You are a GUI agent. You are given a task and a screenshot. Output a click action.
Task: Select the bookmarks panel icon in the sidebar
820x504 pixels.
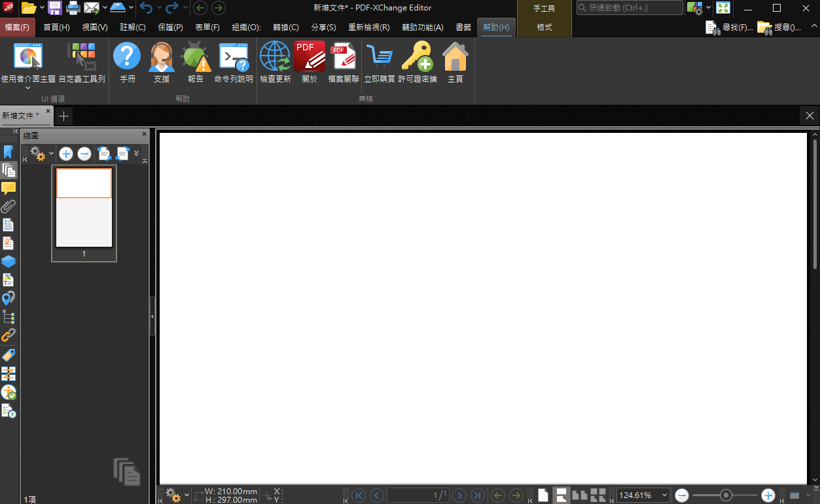tap(9, 152)
